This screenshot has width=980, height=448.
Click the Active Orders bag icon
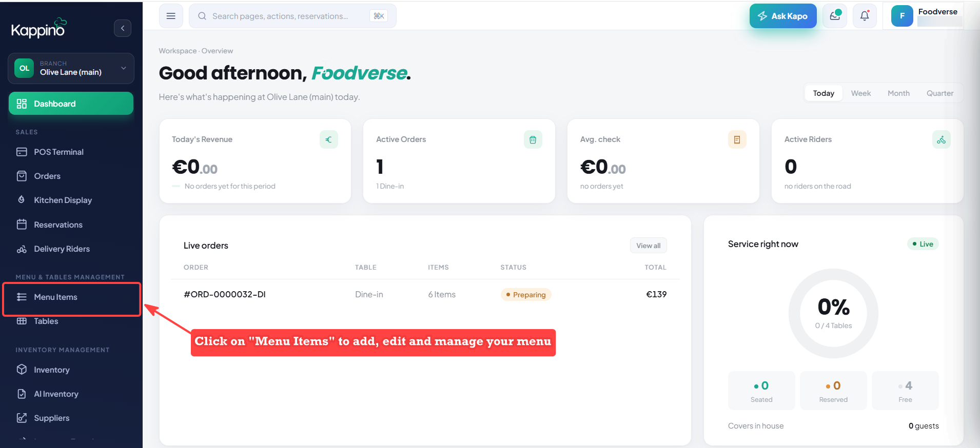pos(533,139)
